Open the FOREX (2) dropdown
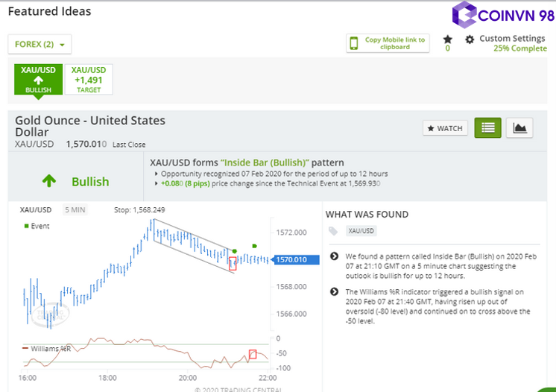Viewport: 556px width, 392px height. (x=40, y=44)
